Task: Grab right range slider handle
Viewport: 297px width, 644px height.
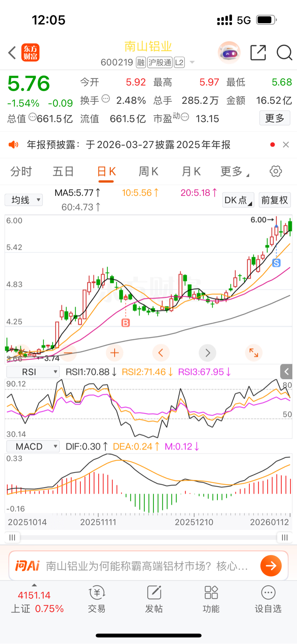Action: pos(285,538)
